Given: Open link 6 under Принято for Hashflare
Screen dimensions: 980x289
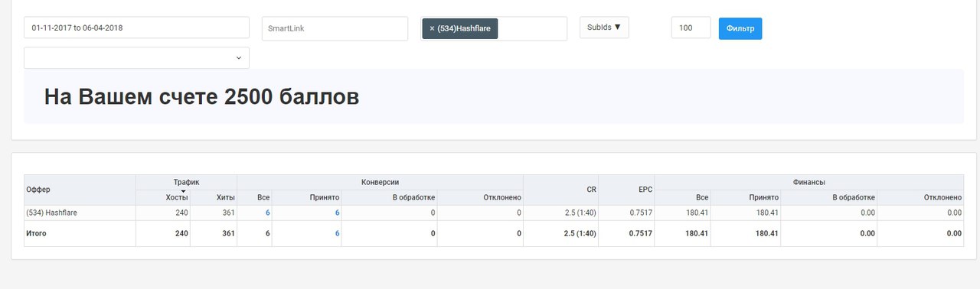Looking at the screenshot, I should [x=337, y=213].
